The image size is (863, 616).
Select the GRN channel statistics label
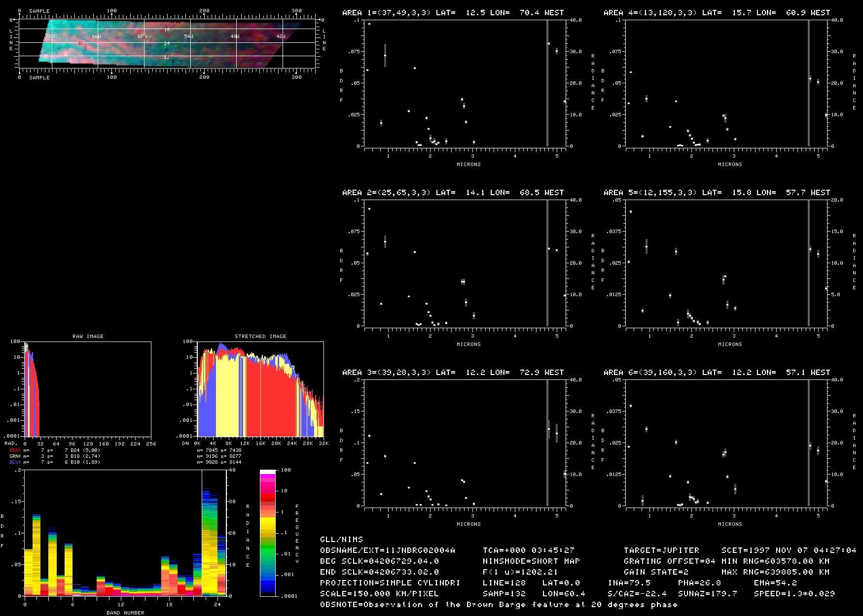pos(15,456)
